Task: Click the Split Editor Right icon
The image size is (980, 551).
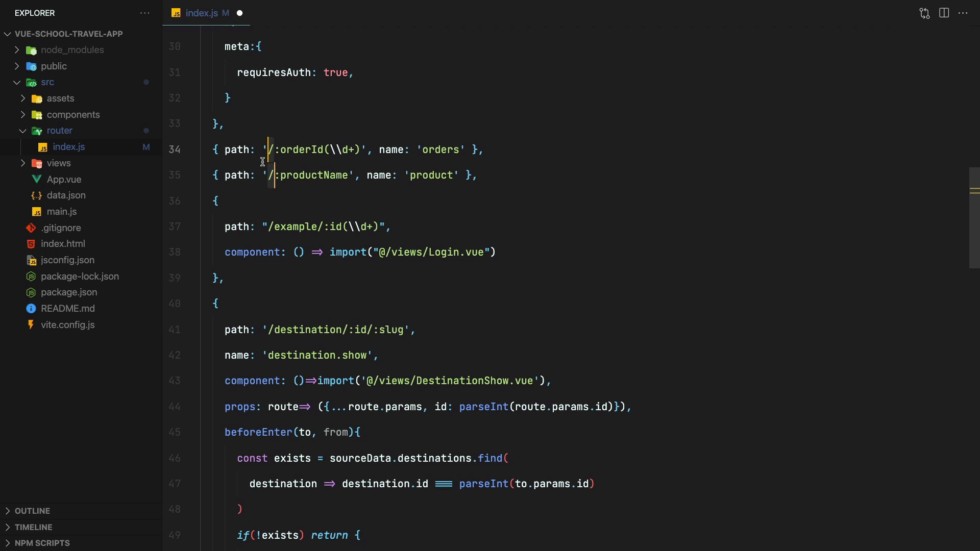Action: (x=944, y=13)
